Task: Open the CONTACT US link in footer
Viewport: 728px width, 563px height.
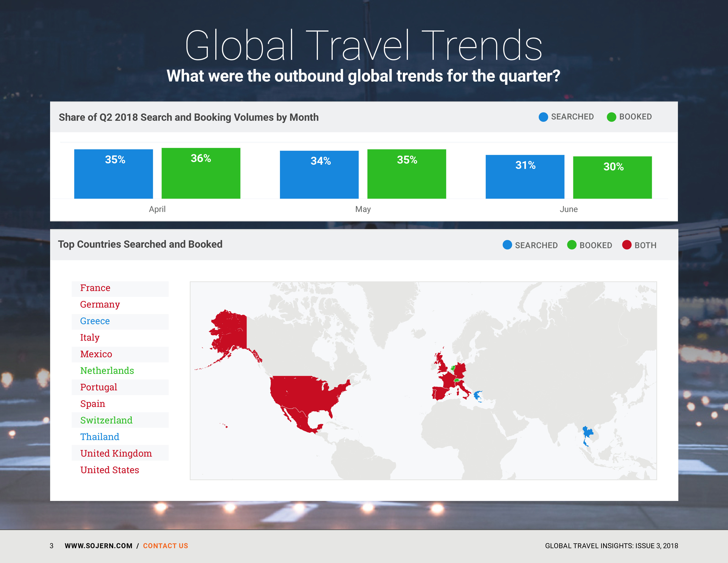Action: (165, 546)
